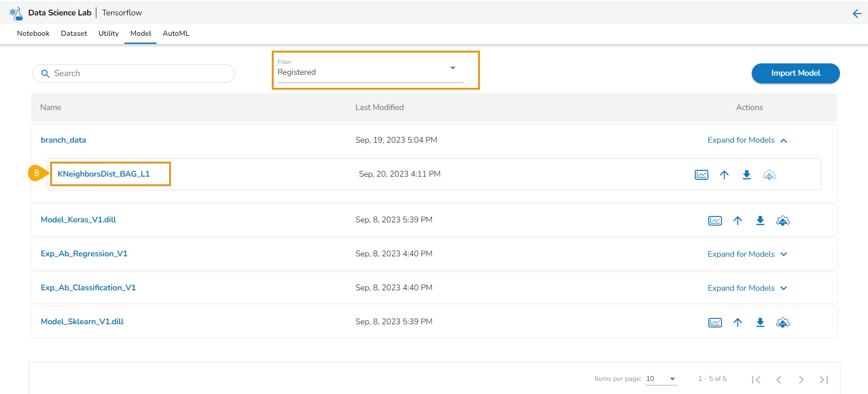Download the KNeighborsDist_BAG_L1 model

pos(747,175)
